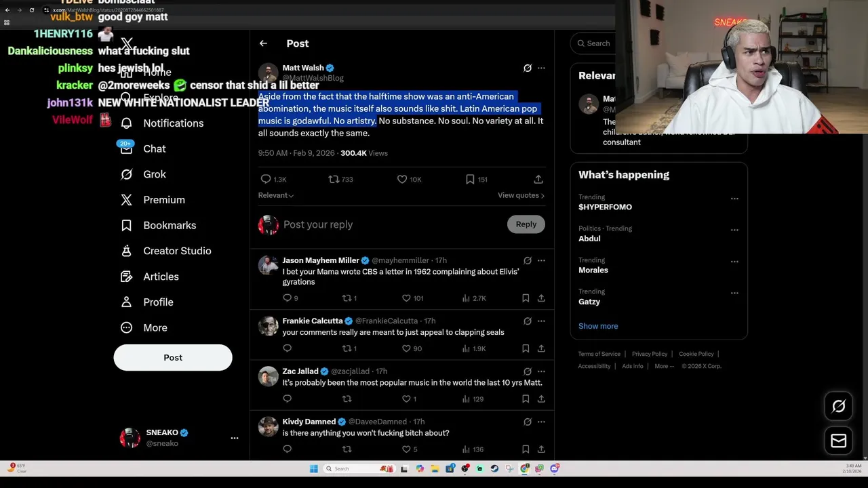
Task: Open Matt Walsh's profile avatar
Action: [269, 73]
